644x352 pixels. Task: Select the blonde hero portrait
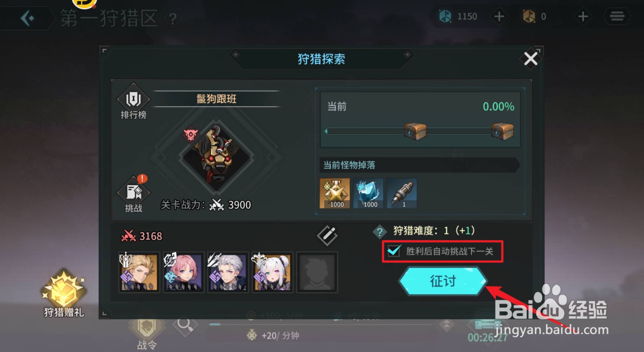[139, 272]
